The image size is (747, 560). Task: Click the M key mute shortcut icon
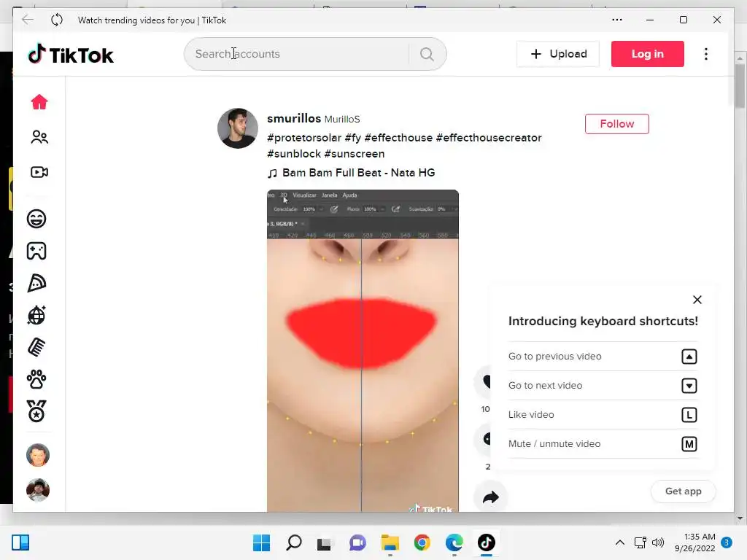[689, 444]
